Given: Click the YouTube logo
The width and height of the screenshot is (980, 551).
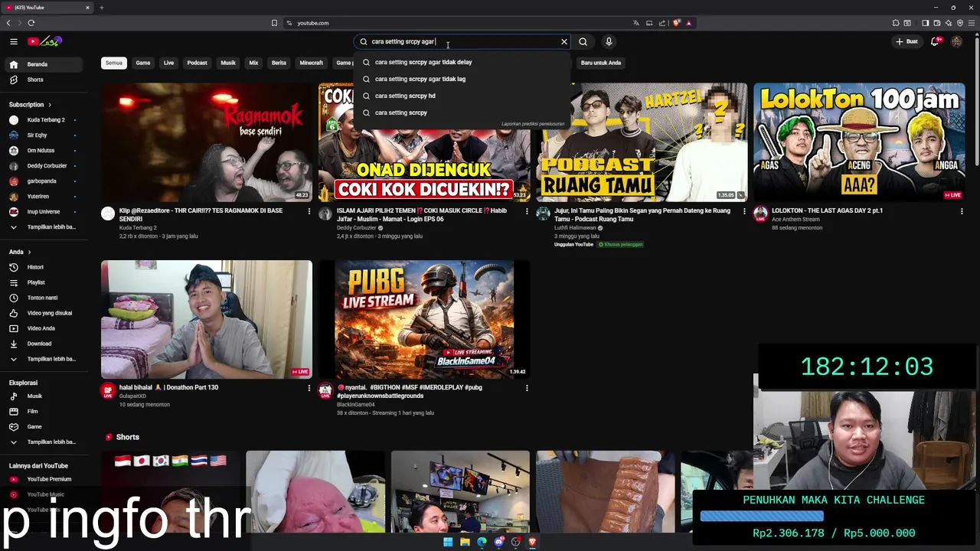Looking at the screenshot, I should tap(44, 41).
